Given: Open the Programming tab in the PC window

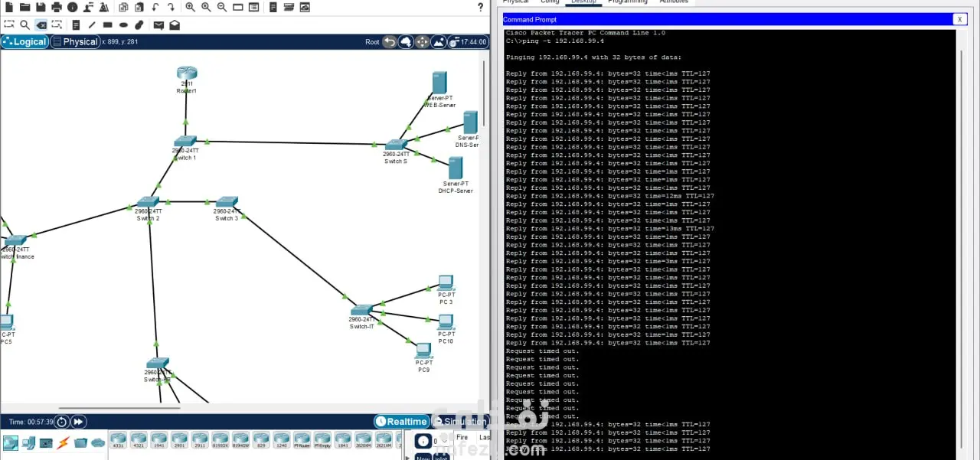Looking at the screenshot, I should tap(628, 2).
